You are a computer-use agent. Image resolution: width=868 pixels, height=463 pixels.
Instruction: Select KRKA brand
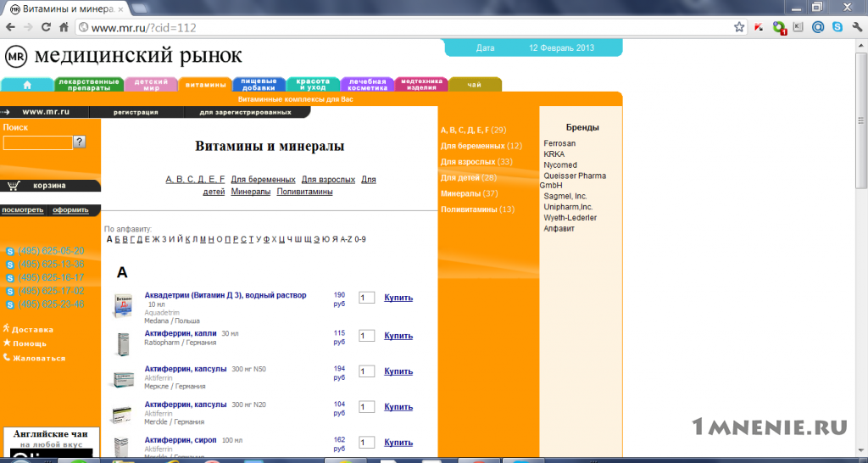pos(554,154)
